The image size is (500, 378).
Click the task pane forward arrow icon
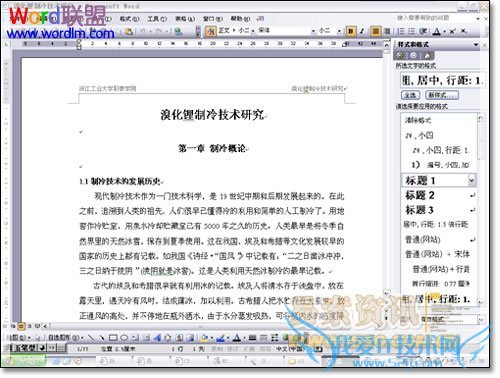coord(413,56)
